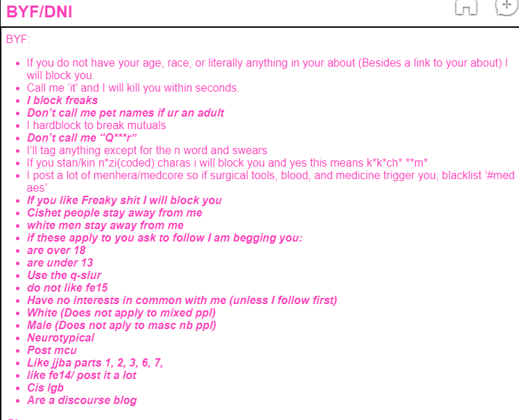Click 'Are a discourse blog' item
The height and width of the screenshot is (420, 519).
(82, 400)
